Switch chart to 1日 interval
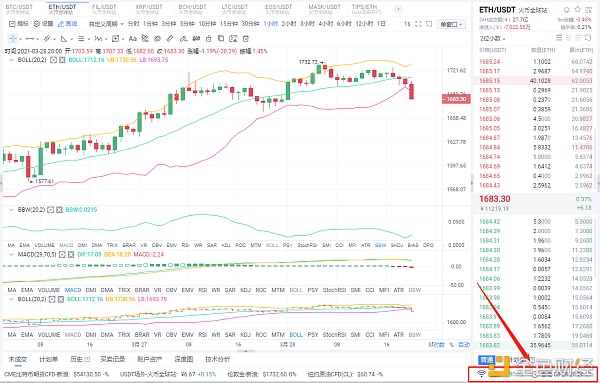 (381, 24)
